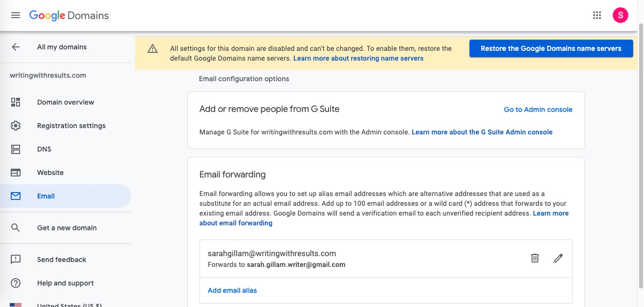The width and height of the screenshot is (644, 307).
Task: Click Go to Admin console link
Action: click(x=538, y=110)
